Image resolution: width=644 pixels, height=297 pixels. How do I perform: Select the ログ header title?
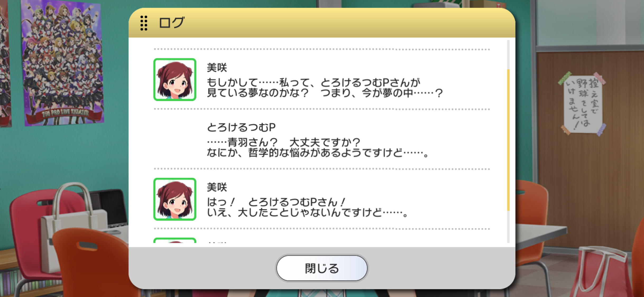coord(172,23)
